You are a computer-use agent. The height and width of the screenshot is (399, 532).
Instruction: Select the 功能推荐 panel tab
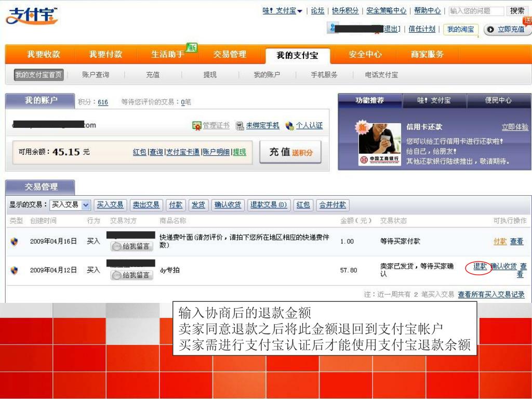370,100
